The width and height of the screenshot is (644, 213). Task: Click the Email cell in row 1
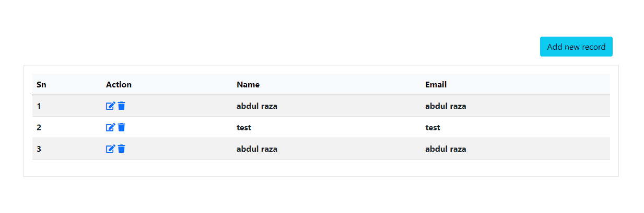446,106
